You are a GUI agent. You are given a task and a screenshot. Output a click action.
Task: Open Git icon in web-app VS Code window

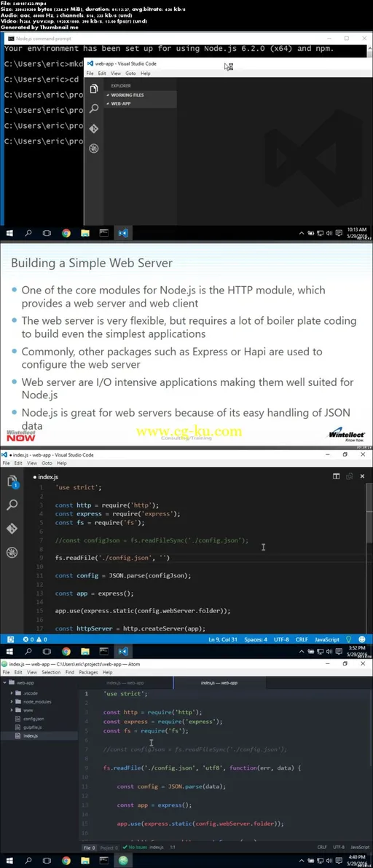click(94, 128)
